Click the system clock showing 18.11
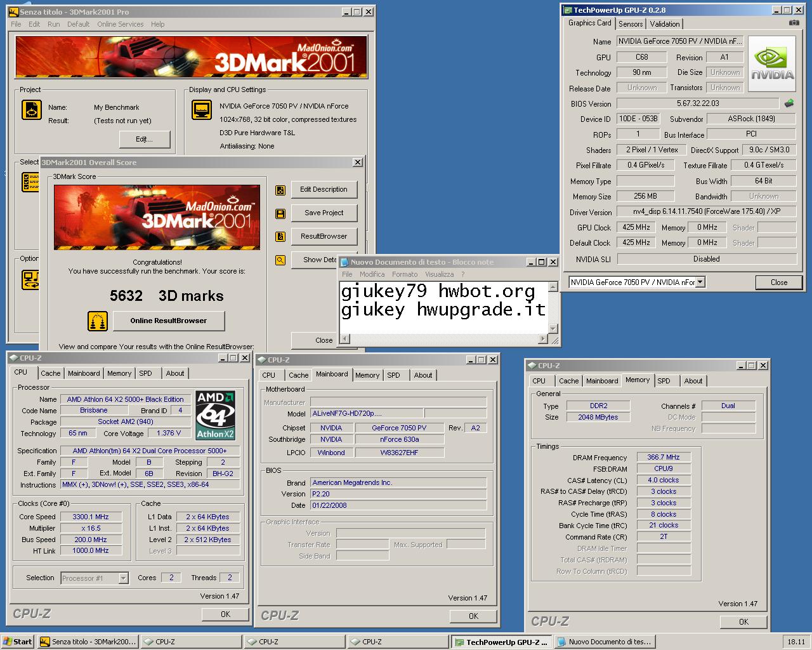812x650 pixels. [796, 642]
